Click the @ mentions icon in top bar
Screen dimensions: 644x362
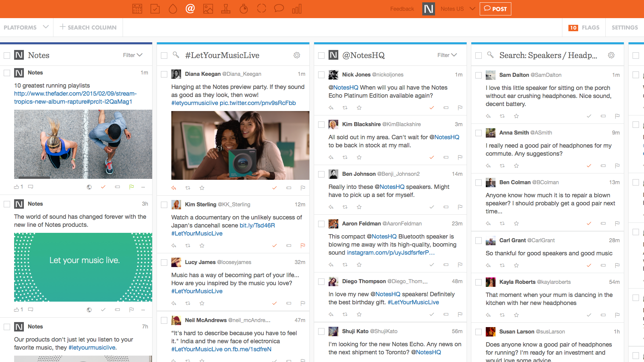point(190,9)
